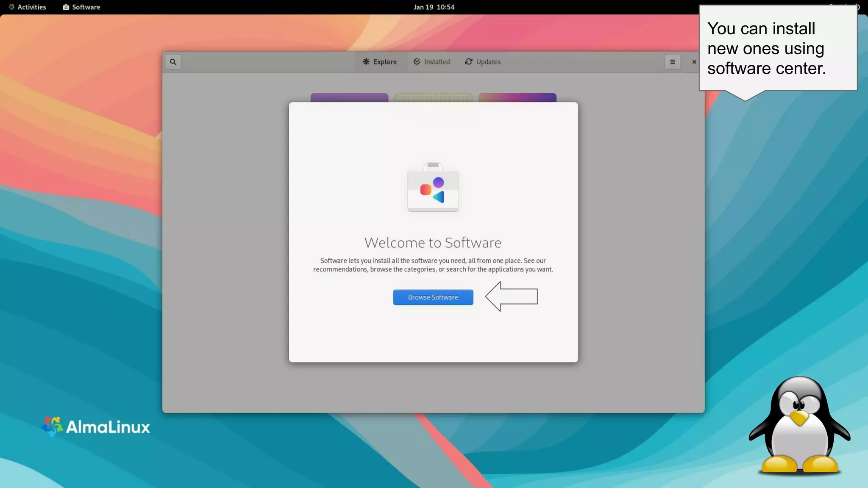Screen dimensions: 868x488
Task: Open Activities overview
Action: tap(28, 7)
